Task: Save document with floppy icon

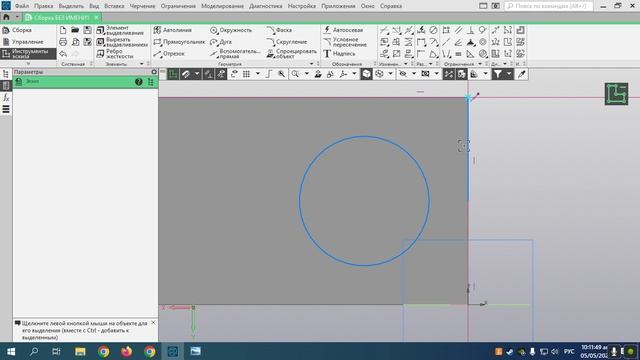Action: coord(87,30)
